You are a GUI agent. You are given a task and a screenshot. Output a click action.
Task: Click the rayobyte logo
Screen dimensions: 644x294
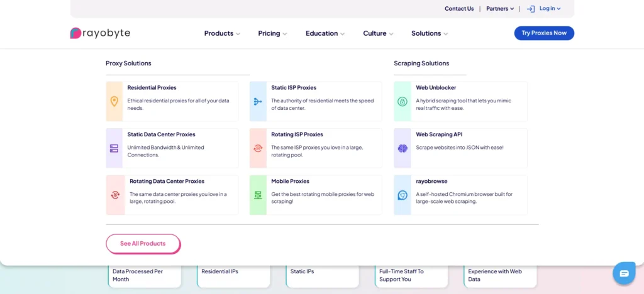(x=100, y=33)
